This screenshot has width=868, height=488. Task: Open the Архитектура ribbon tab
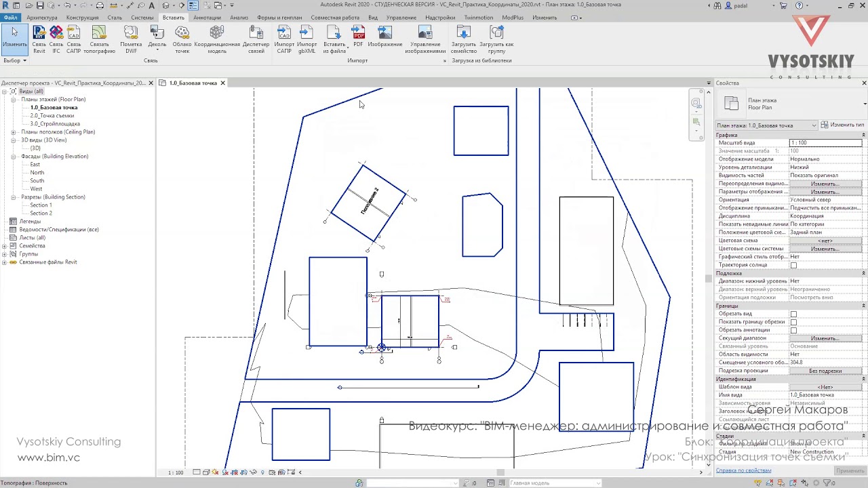[42, 18]
